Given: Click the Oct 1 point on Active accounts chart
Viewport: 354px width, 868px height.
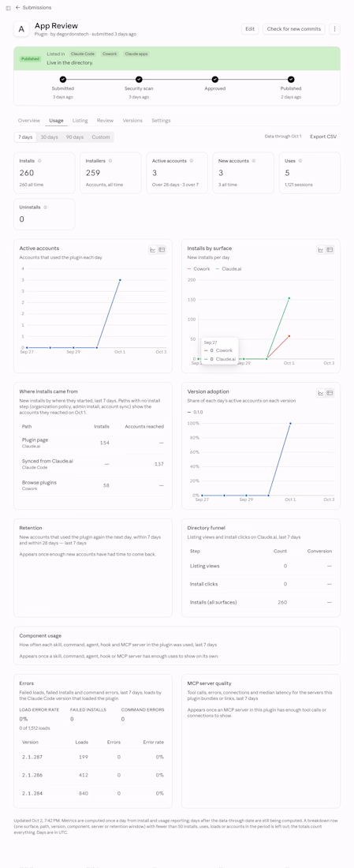Looking at the screenshot, I should click(120, 280).
